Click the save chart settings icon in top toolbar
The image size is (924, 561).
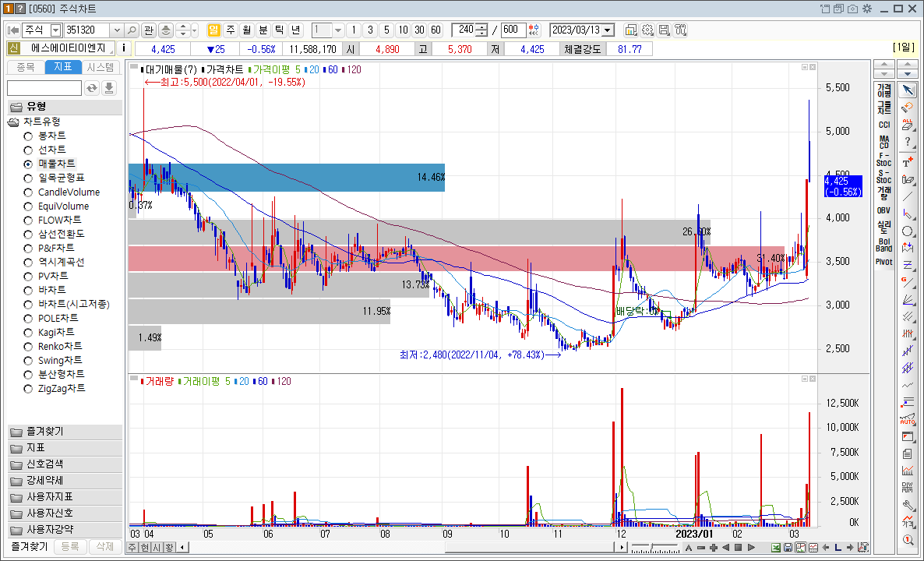(x=664, y=30)
